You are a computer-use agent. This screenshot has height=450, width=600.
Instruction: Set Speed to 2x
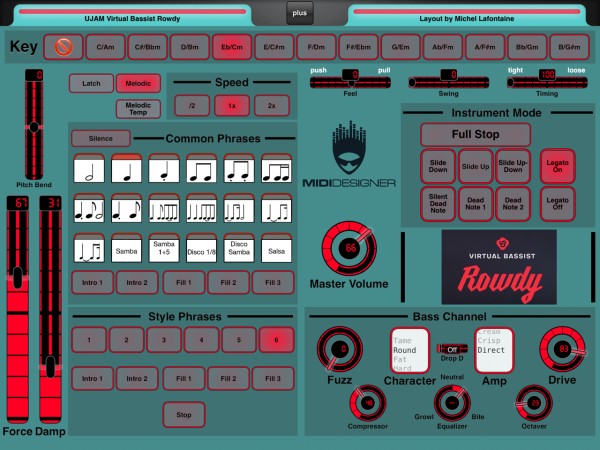pos(272,106)
